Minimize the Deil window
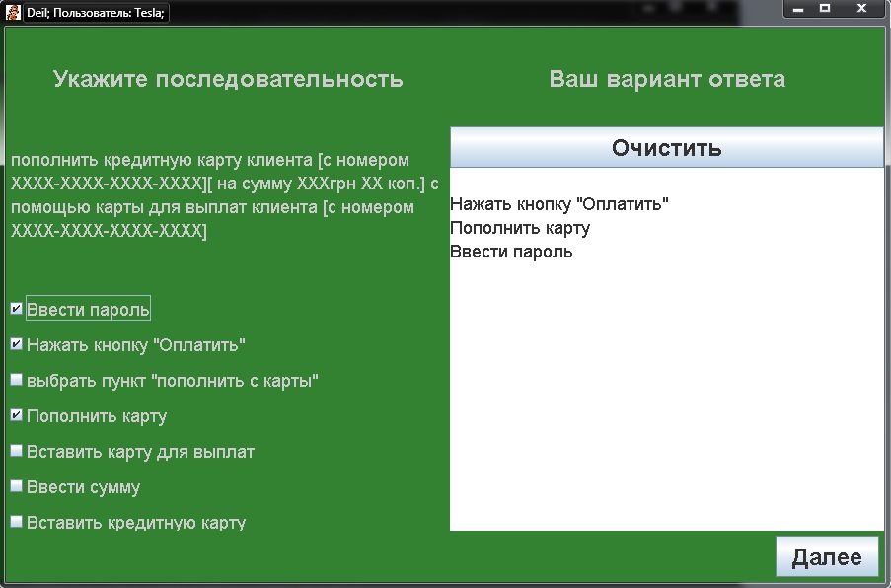Image resolution: width=891 pixels, height=588 pixels. [798, 9]
